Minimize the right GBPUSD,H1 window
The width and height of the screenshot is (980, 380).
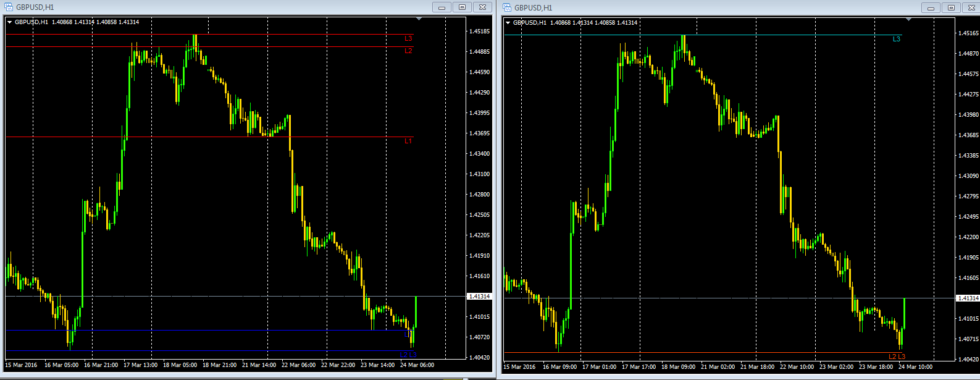tap(931, 7)
